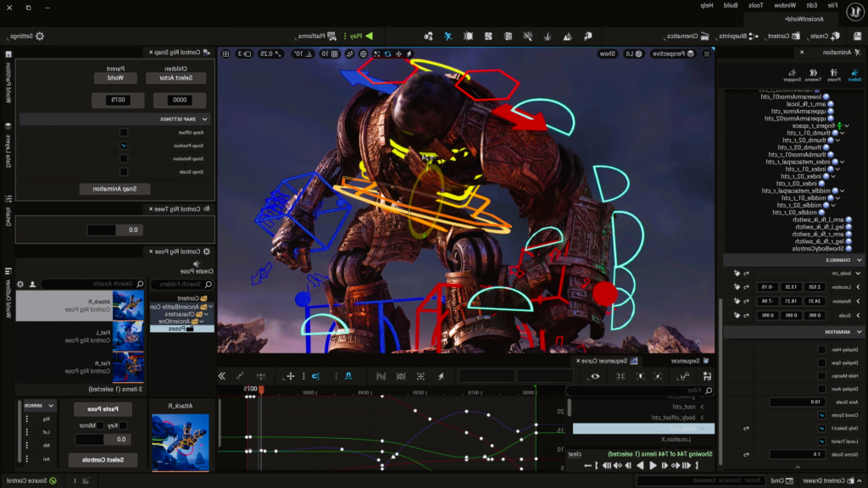
Task: Click the World parent button
Action: (x=115, y=78)
